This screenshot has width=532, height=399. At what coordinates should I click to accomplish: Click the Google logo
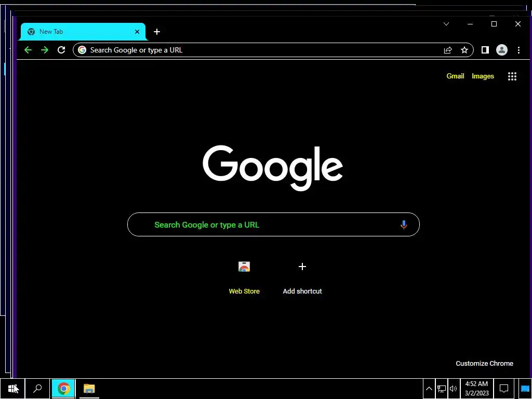coord(273,168)
